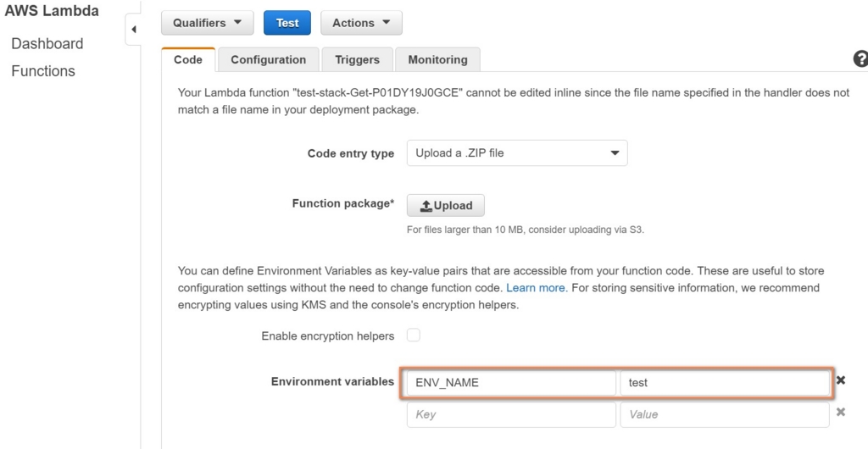Navigate to Functions in the sidebar
The height and width of the screenshot is (449, 868).
tap(43, 71)
